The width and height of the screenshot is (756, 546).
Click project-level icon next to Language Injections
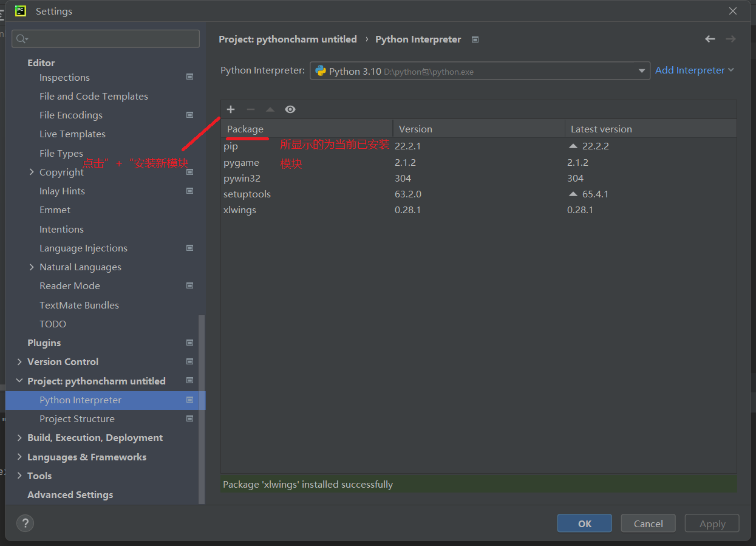click(x=189, y=248)
